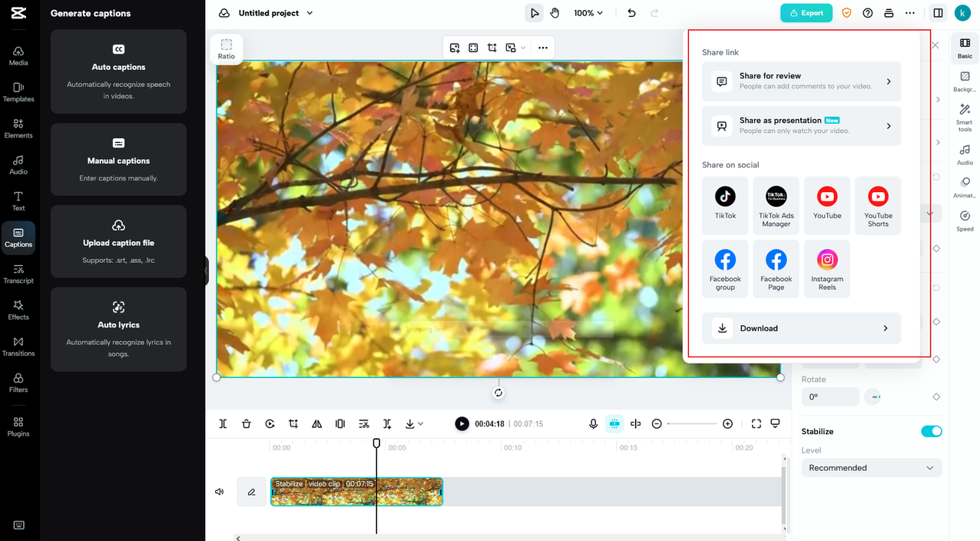Screen dimensions: 980x541
Task: Open the help question mark icon
Action: point(868,13)
